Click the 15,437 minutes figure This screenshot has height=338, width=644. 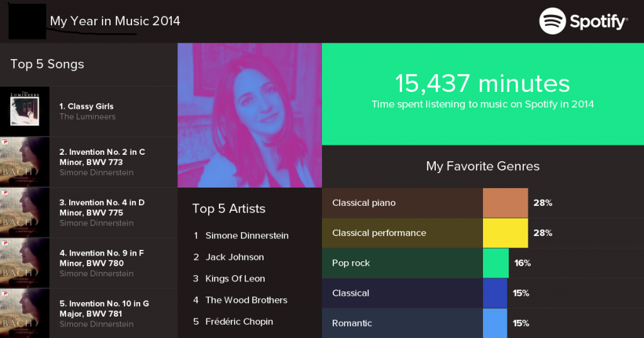[482, 84]
